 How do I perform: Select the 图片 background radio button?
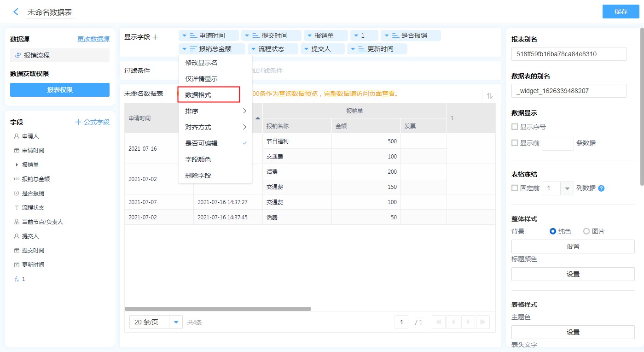tap(586, 231)
